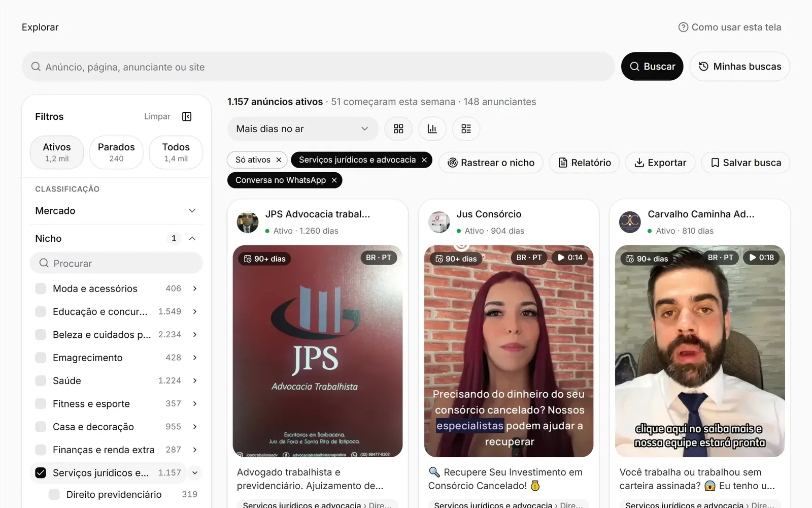Click the 'Como usar esta tela' help link
The width and height of the screenshot is (812, 508).
pyautogui.click(x=730, y=27)
